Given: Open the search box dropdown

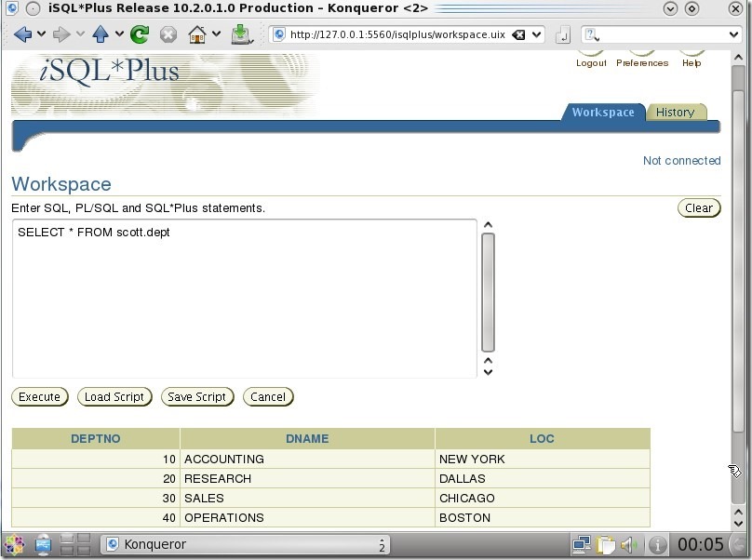Looking at the screenshot, I should (x=733, y=34).
